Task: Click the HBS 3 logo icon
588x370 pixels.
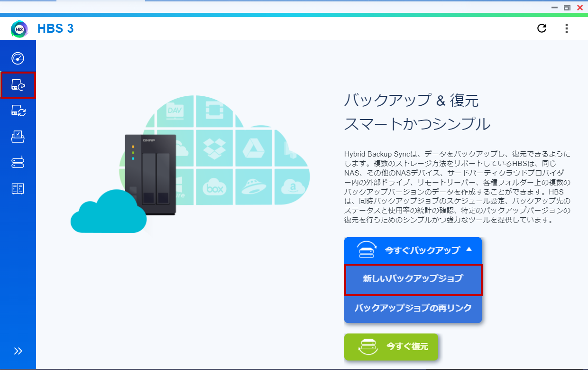Action: pos(19,28)
